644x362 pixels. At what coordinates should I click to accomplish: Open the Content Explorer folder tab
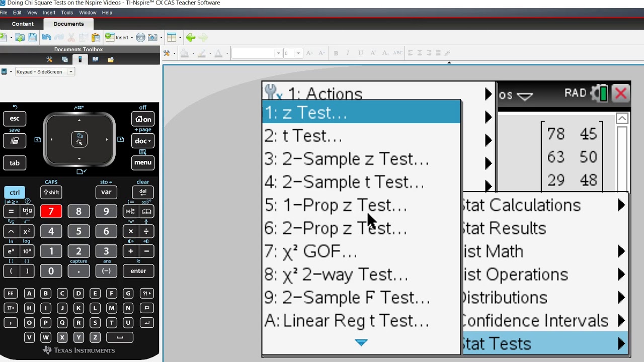(111, 59)
